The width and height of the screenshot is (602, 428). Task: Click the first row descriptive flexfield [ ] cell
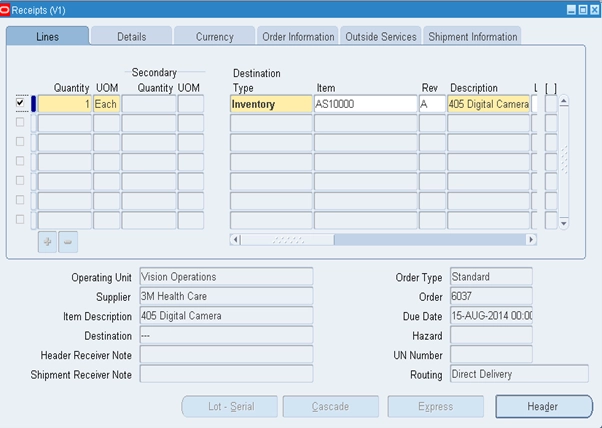pos(551,104)
